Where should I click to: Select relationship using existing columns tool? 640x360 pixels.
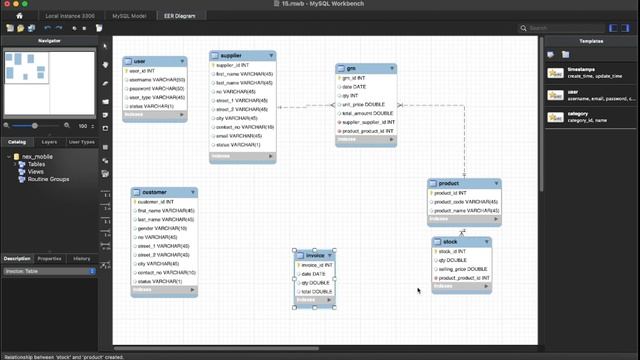[x=105, y=265]
